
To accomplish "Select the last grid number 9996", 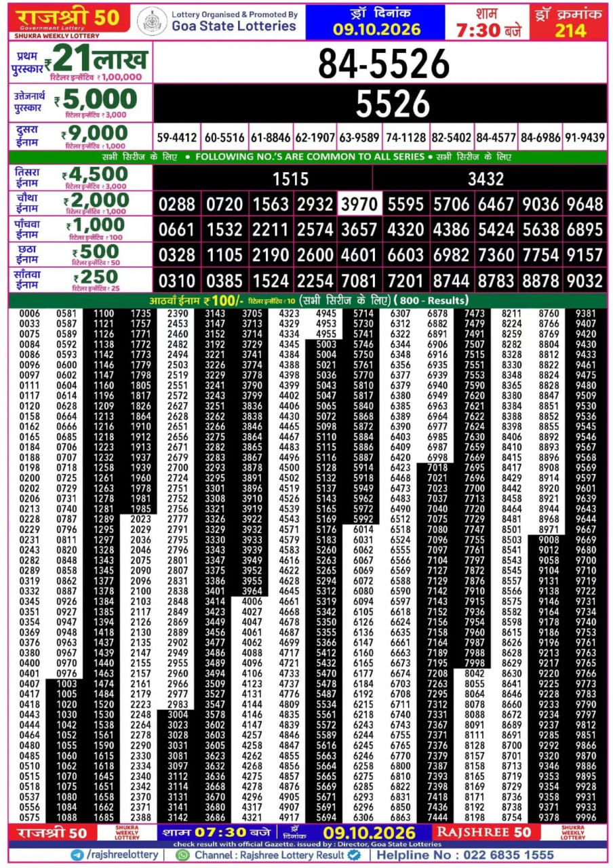I will (x=585, y=818).
